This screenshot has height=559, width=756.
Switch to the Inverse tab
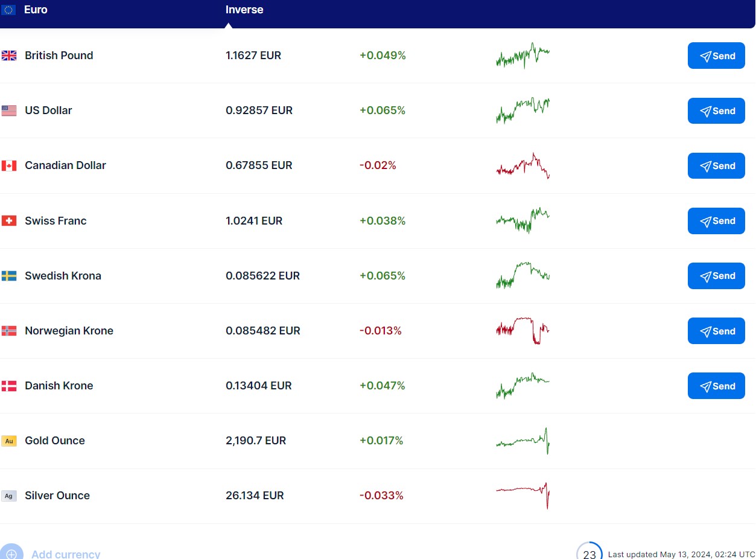[244, 10]
